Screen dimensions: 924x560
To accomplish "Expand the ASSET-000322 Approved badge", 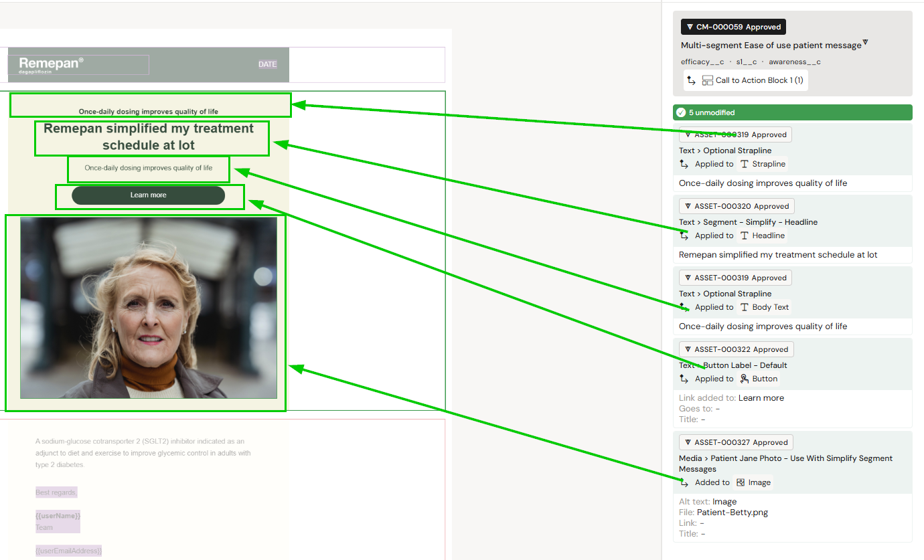I will click(x=736, y=349).
